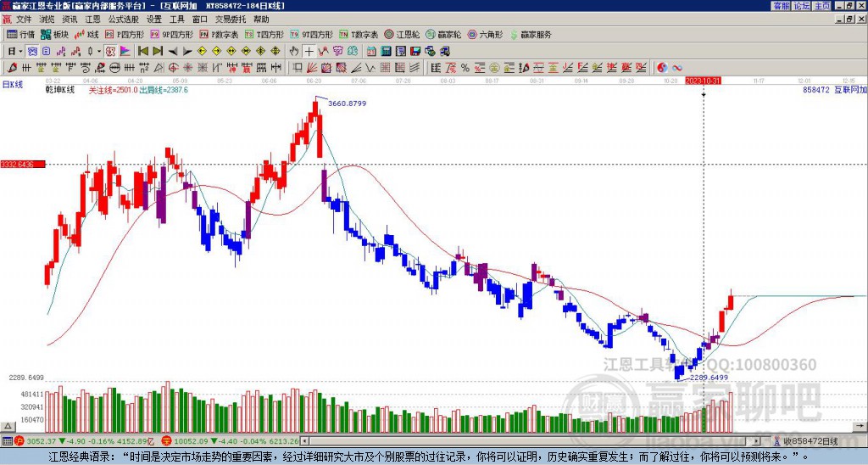Select the red pencil drawing tool
The height and width of the screenshot is (465, 868).
pyautogui.click(x=11, y=68)
